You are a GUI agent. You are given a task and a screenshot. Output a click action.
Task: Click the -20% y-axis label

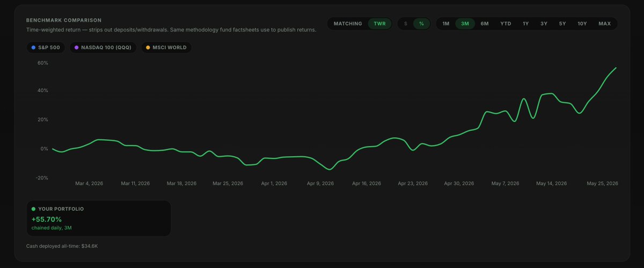pos(41,178)
